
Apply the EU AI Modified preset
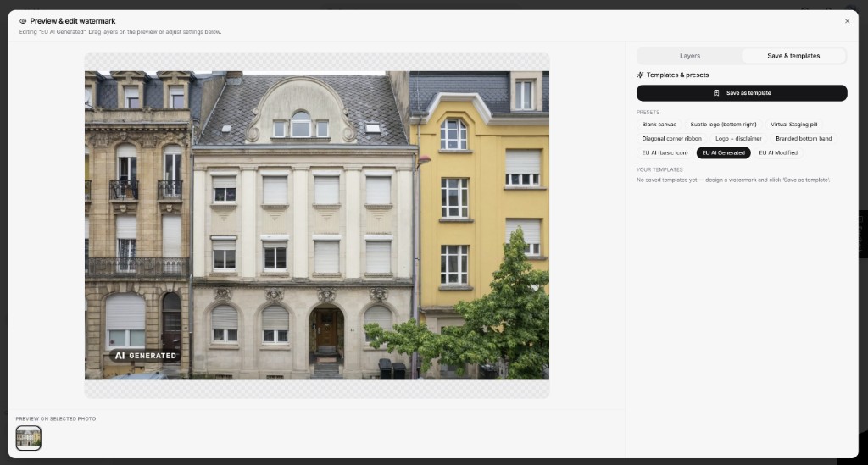[778, 153]
